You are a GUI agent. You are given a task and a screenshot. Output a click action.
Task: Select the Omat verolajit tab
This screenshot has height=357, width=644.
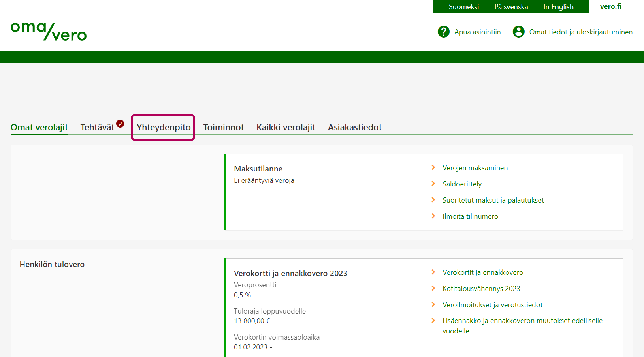(x=39, y=127)
